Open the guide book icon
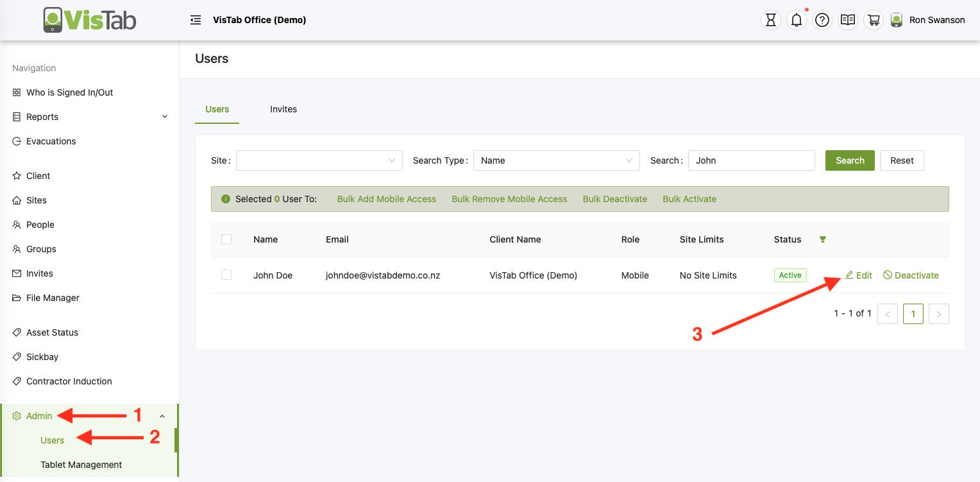 tap(848, 20)
